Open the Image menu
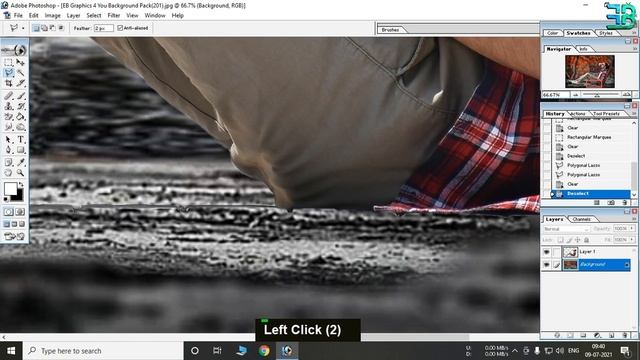This screenshot has height=360, width=640. 52,16
